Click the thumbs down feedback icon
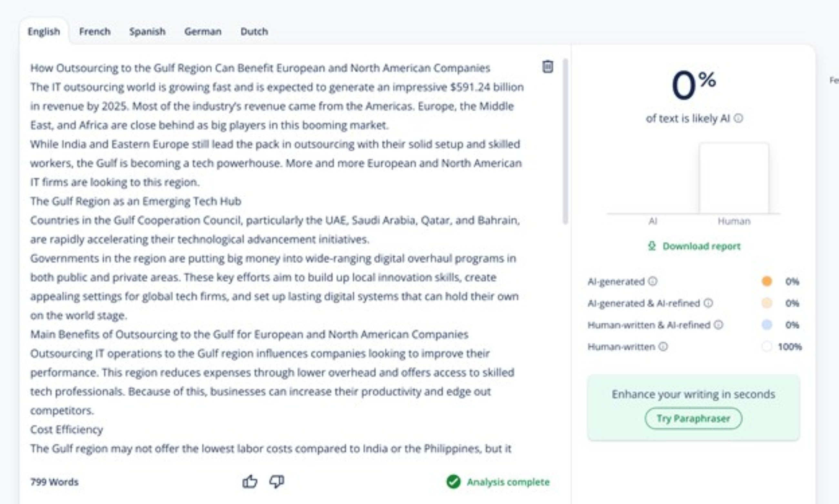This screenshot has width=839, height=504. tap(277, 482)
